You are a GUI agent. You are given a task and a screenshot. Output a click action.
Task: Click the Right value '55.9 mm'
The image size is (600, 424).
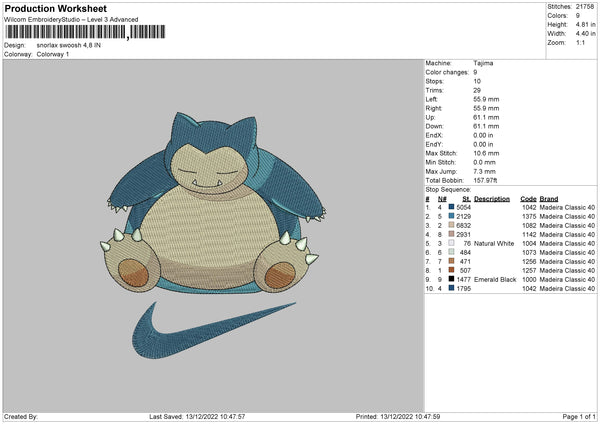point(486,108)
